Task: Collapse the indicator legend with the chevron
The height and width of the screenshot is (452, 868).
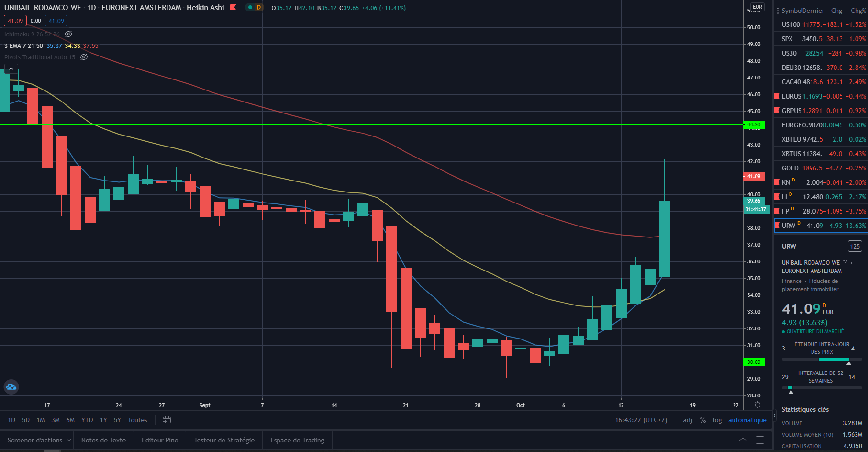Action: [11, 69]
